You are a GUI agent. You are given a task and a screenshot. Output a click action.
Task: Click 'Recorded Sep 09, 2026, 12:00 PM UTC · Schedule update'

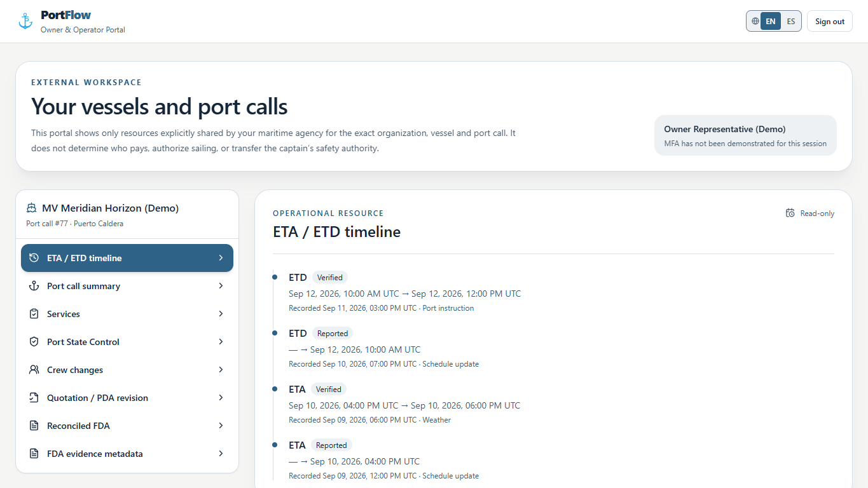(383, 476)
